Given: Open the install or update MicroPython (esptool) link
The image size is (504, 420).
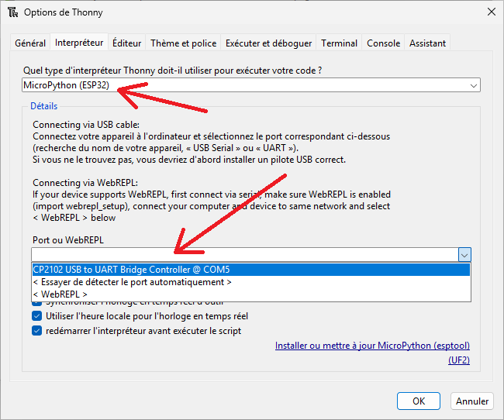Looking at the screenshot, I should (x=372, y=346).
